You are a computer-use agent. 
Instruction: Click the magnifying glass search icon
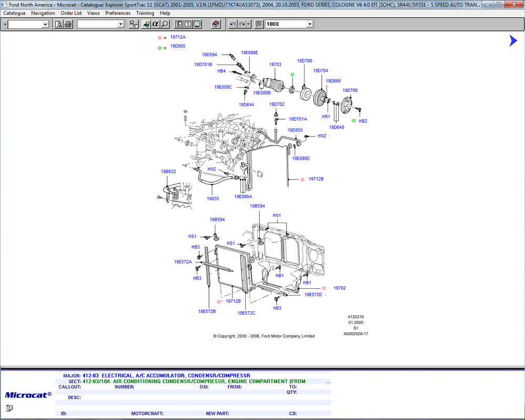pos(165,24)
